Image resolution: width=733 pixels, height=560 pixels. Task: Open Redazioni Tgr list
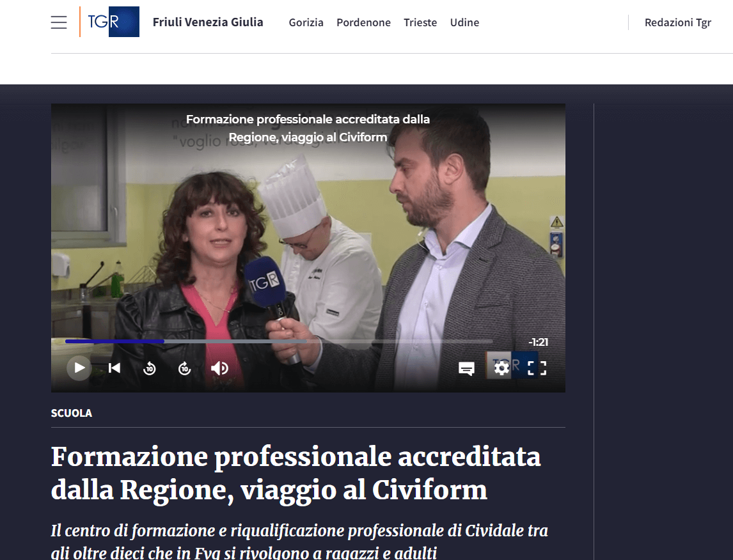[677, 22]
